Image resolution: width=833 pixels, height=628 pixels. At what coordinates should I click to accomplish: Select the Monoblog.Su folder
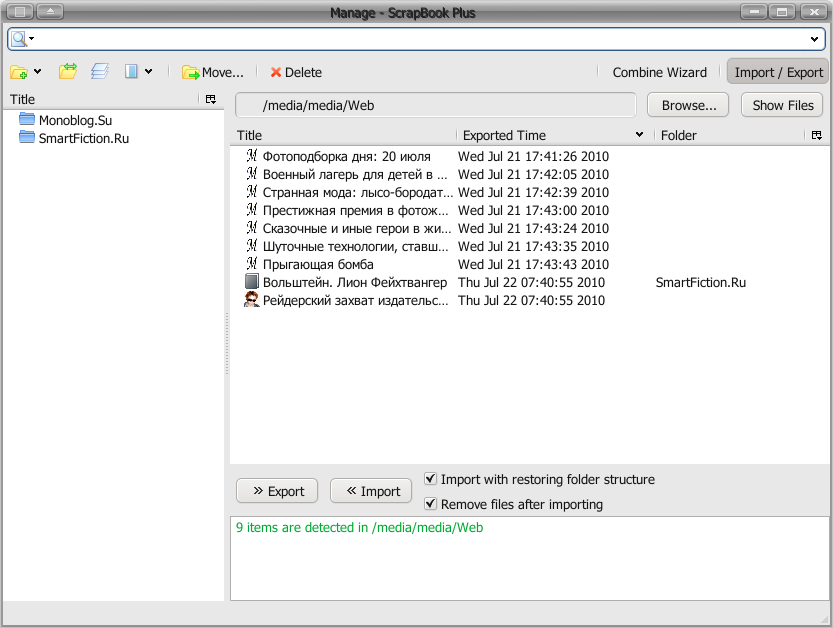[x=75, y=120]
